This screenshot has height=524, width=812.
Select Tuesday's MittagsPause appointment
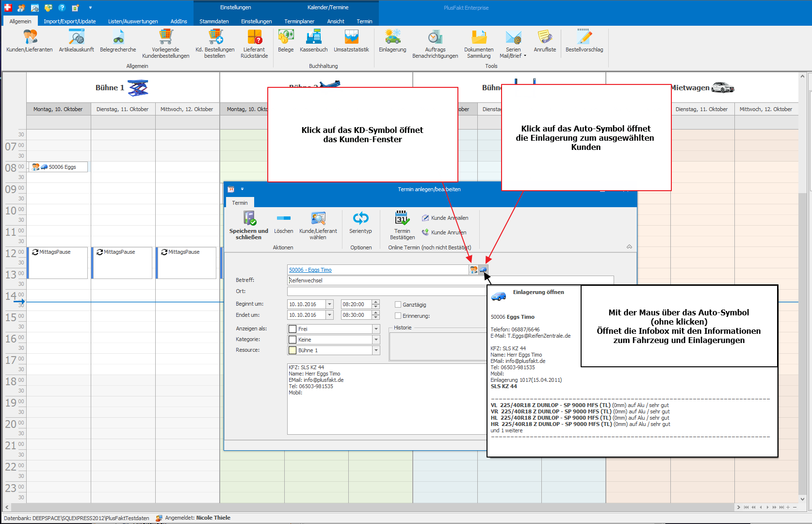(122, 262)
